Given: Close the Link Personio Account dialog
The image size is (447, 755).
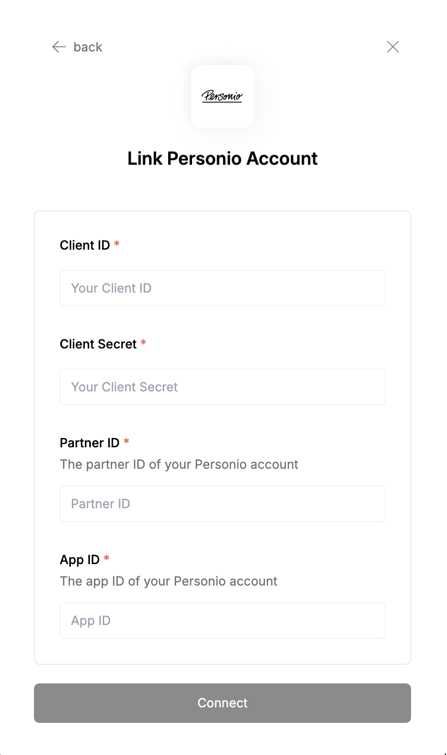Looking at the screenshot, I should pos(393,47).
